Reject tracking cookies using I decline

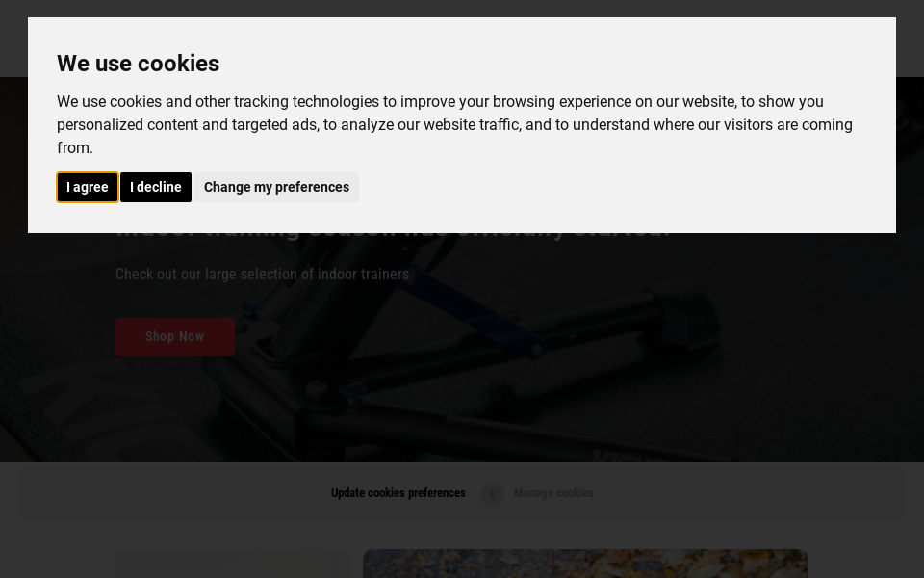pos(155,187)
